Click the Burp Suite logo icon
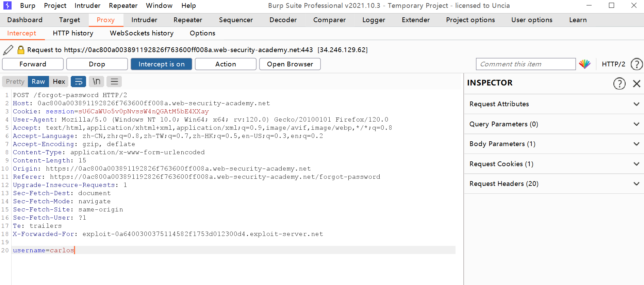 click(7, 5)
